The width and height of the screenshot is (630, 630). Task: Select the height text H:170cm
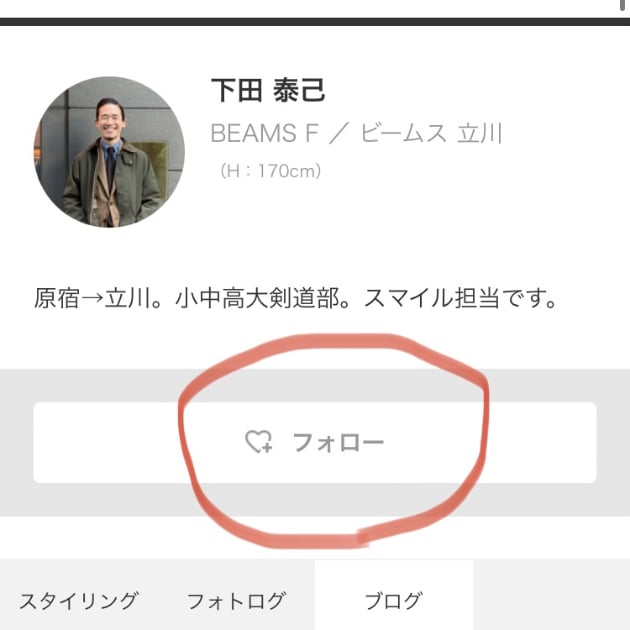click(x=270, y=171)
